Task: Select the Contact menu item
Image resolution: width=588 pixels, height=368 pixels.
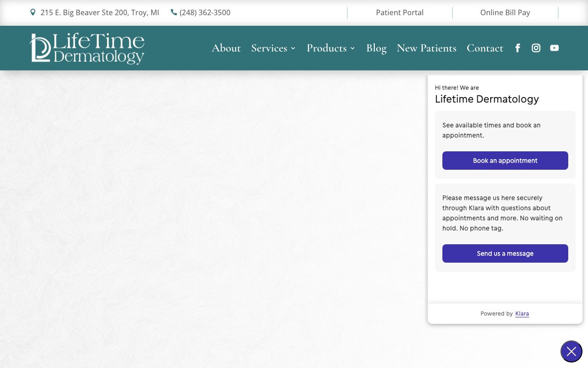Action: tap(485, 48)
